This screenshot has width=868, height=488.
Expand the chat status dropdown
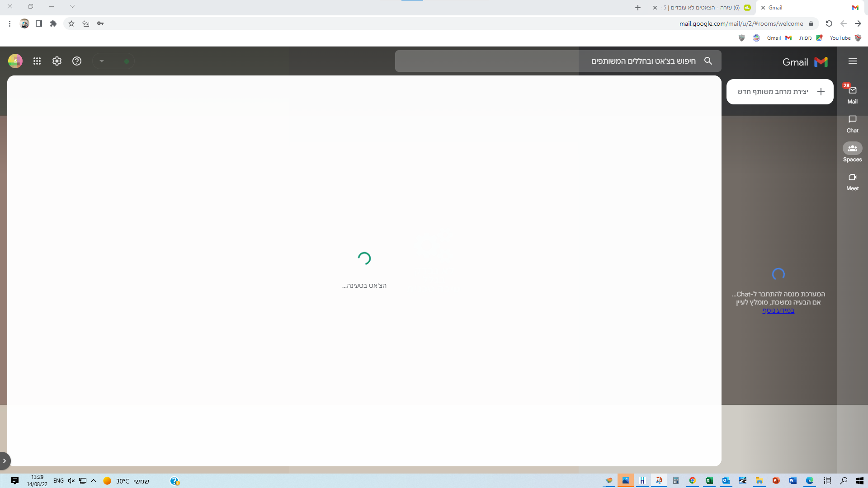click(x=102, y=61)
